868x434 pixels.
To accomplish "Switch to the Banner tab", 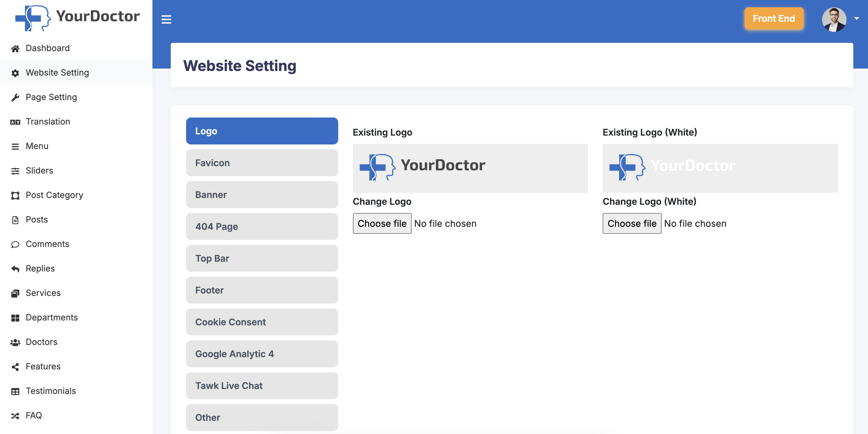I will coord(262,195).
